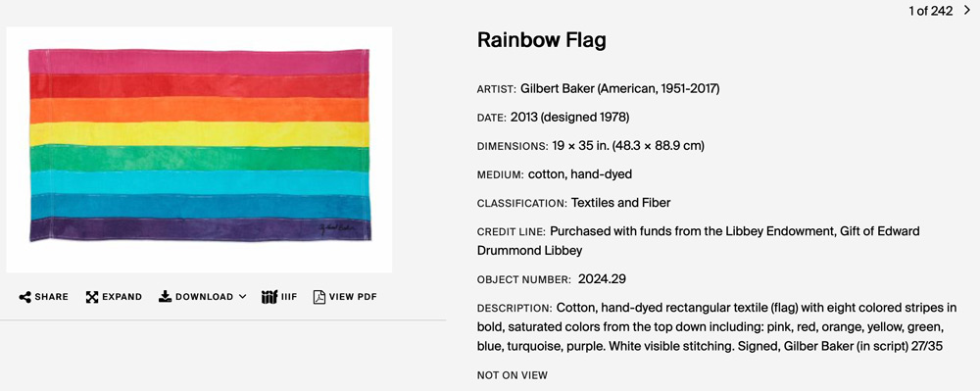The width and height of the screenshot is (980, 391).
Task: Click the 2013 (designed 1978) date value
Action: tap(569, 118)
